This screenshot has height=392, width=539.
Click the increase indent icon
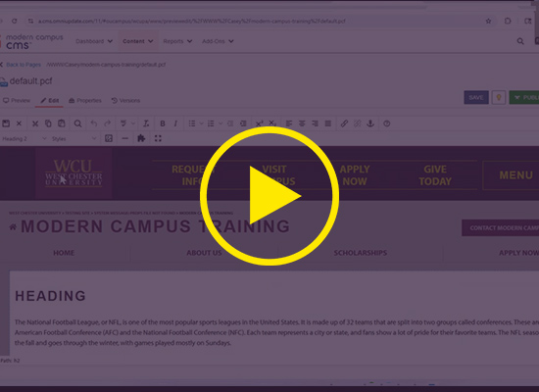[243, 123]
